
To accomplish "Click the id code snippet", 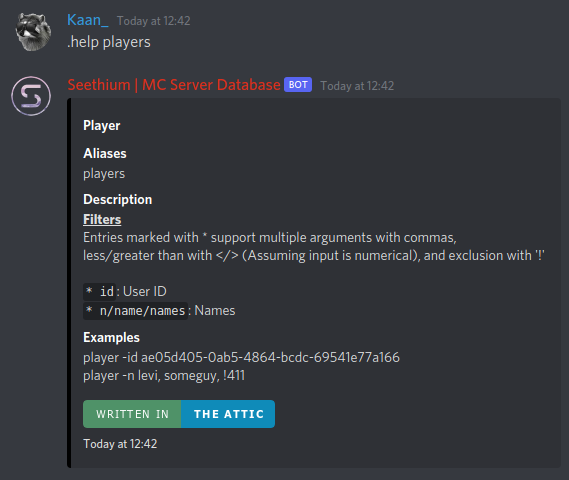I will click(x=99, y=292).
